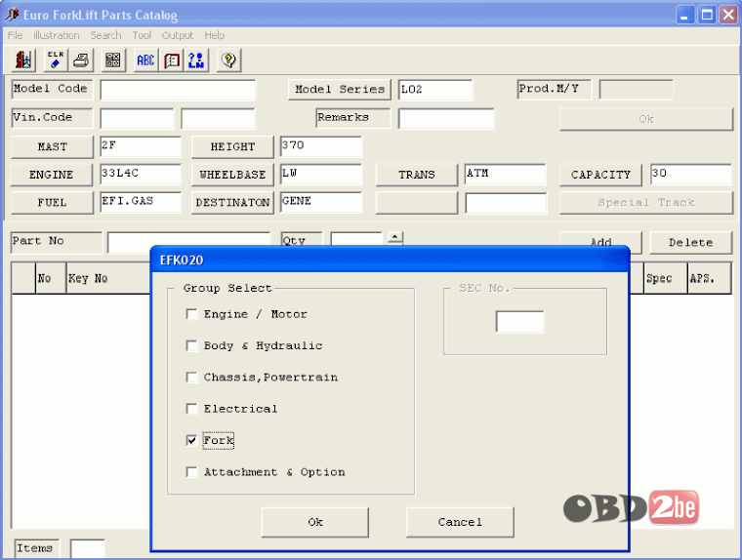This screenshot has width=742, height=560.
Task: Click the No column header
Action: coord(51,279)
